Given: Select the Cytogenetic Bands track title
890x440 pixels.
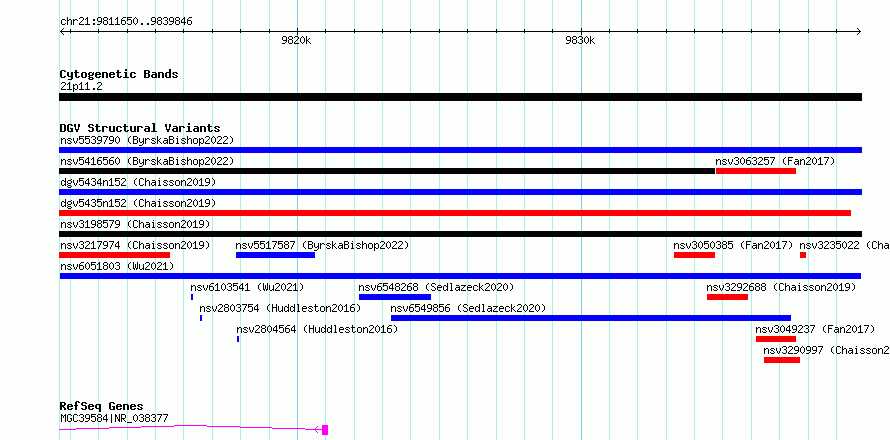Looking at the screenshot, I should pyautogui.click(x=119, y=74).
